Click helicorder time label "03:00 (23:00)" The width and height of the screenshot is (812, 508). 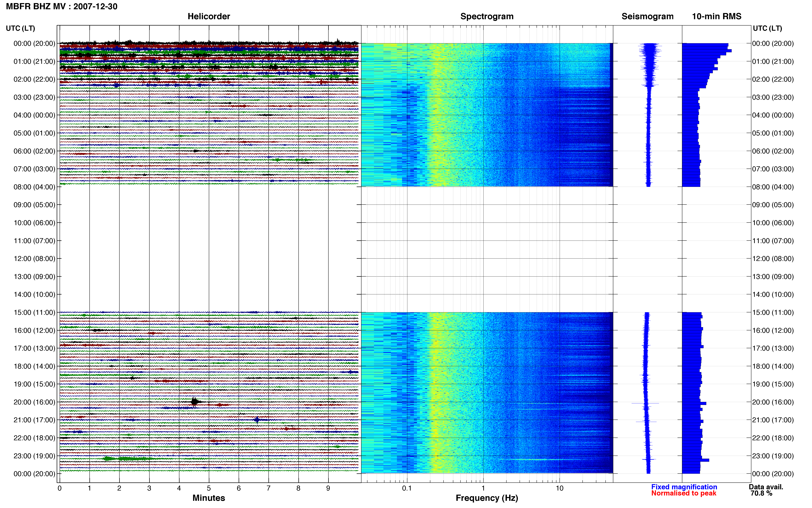[x=34, y=97]
